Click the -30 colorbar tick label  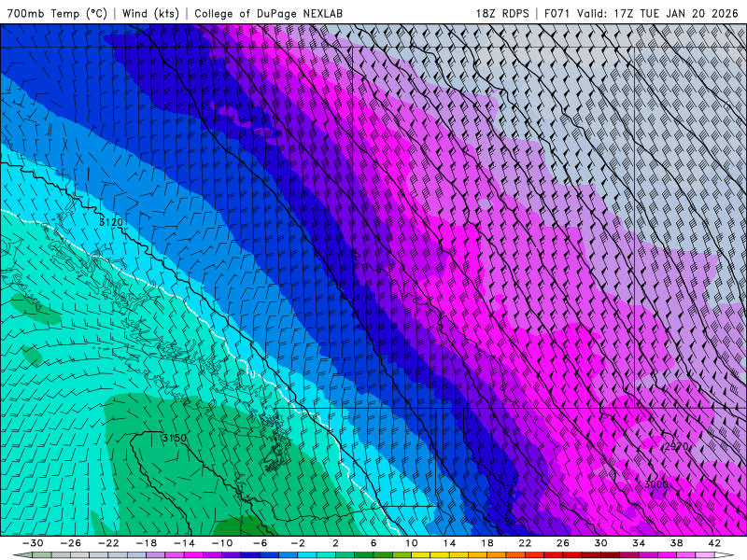33,543
